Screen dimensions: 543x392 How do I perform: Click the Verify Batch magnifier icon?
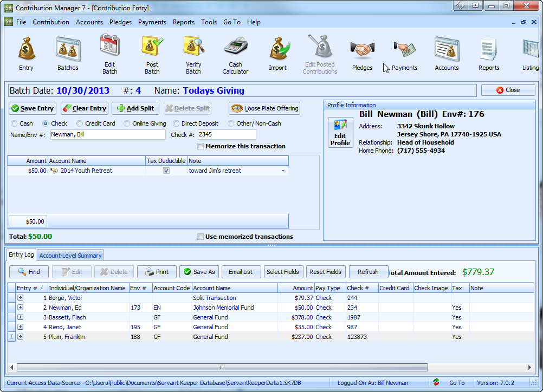point(193,46)
